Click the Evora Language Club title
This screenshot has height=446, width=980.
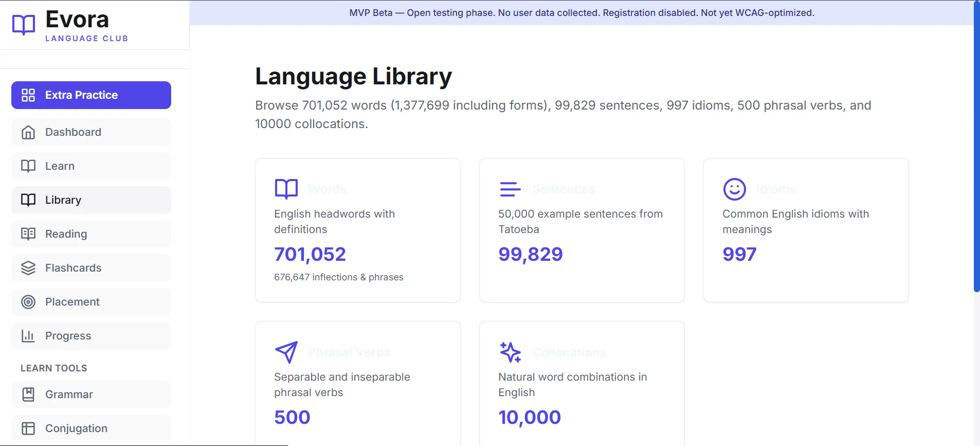[86, 25]
